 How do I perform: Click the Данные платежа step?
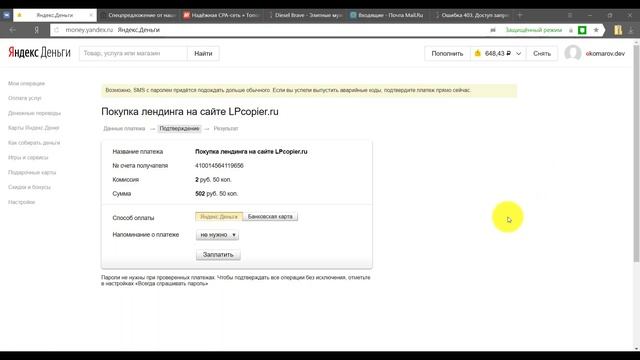(x=124, y=129)
